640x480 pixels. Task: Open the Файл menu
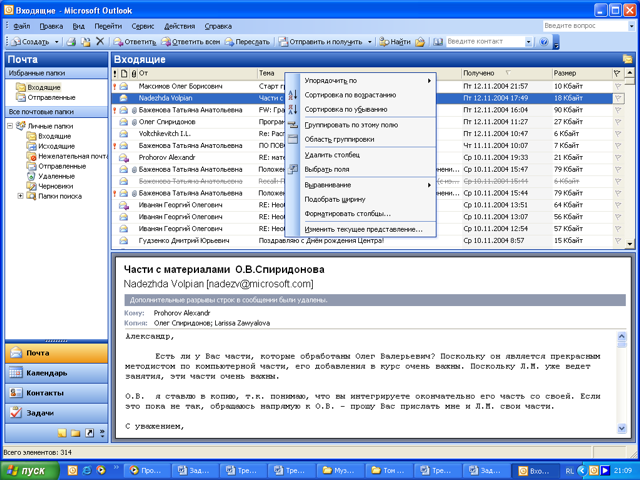point(22,26)
